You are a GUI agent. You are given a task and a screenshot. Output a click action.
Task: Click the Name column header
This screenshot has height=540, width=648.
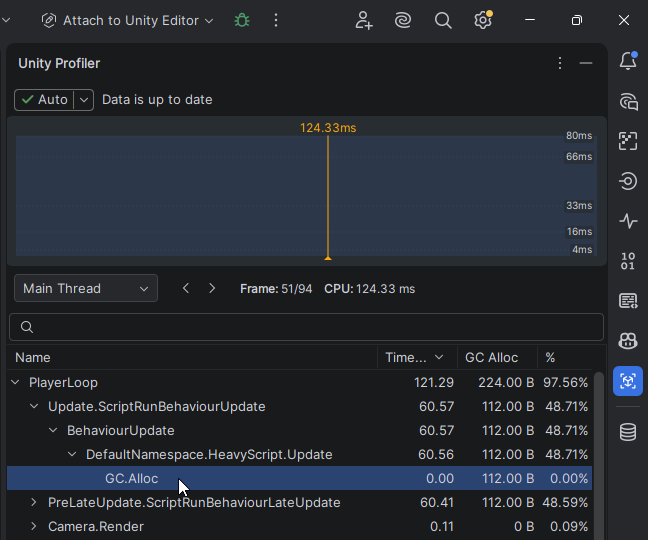tap(33, 357)
